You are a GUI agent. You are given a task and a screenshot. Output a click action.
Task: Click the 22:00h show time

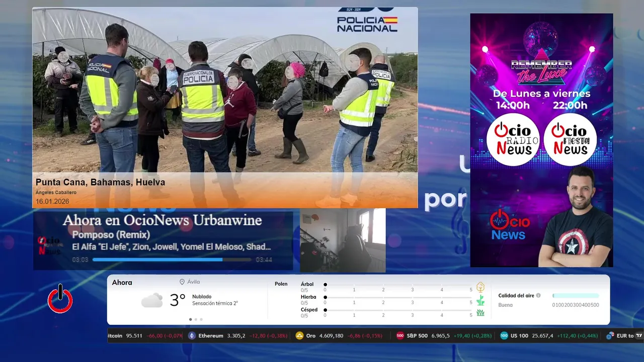[x=569, y=105]
